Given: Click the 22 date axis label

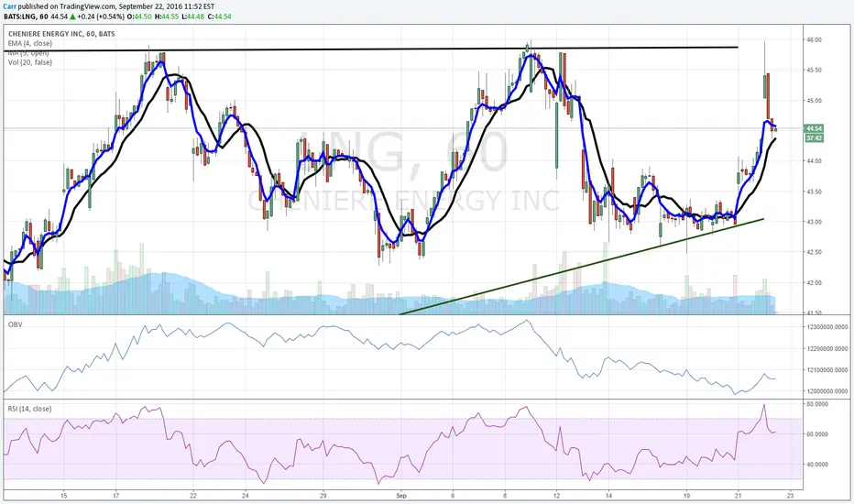Looking at the screenshot, I should click(193, 496).
